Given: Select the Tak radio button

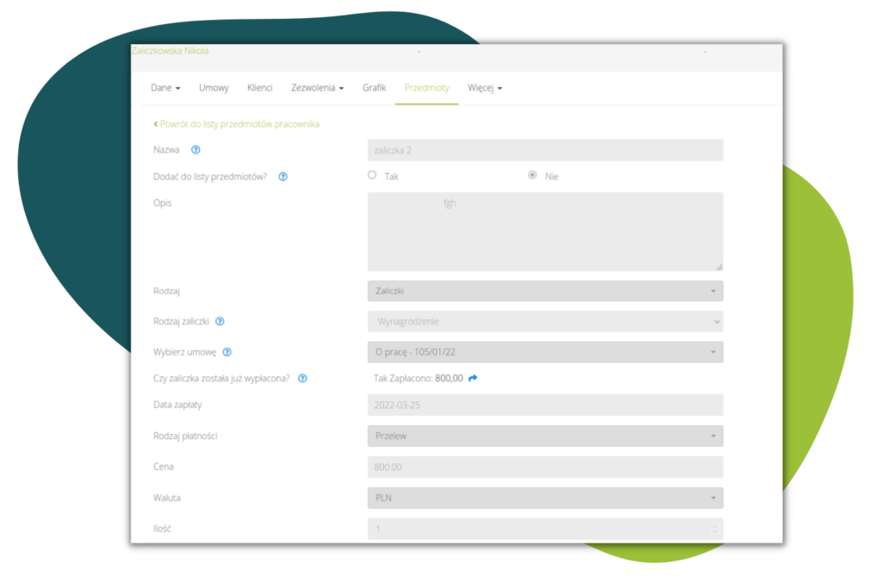Looking at the screenshot, I should [x=372, y=175].
